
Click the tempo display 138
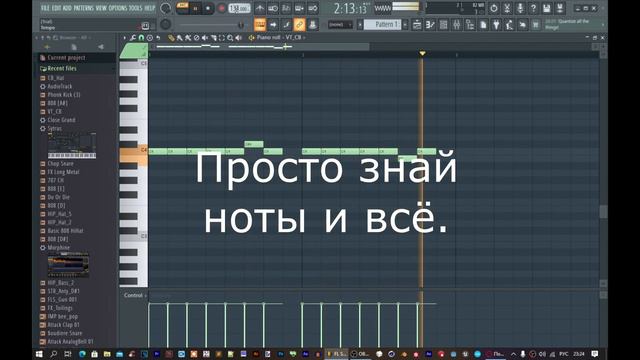[239, 8]
